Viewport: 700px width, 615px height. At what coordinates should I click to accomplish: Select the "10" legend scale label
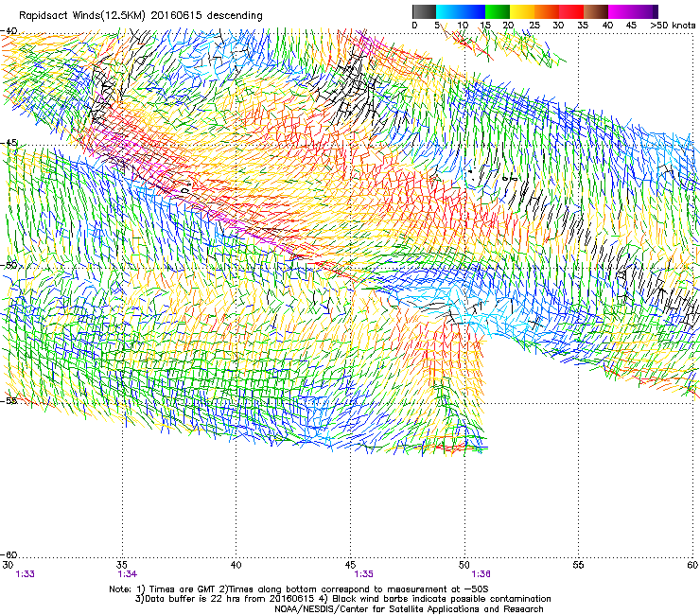pyautogui.click(x=463, y=26)
